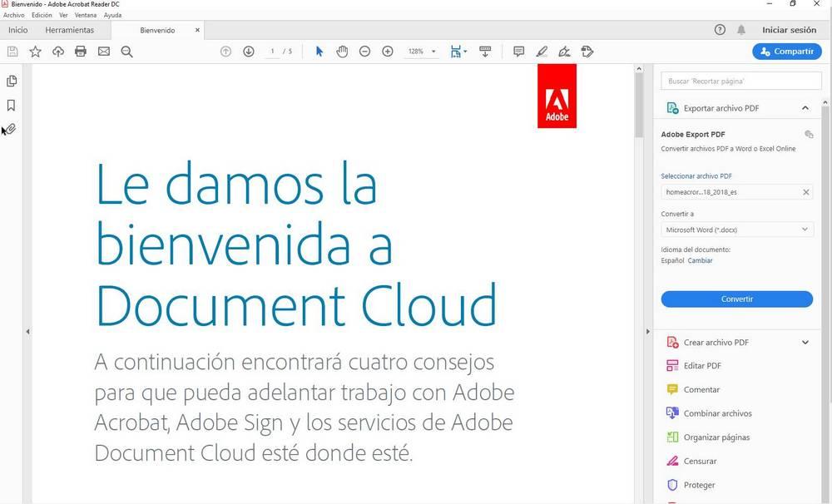
Task: Add document to favorites with star icon
Action: (x=35, y=52)
